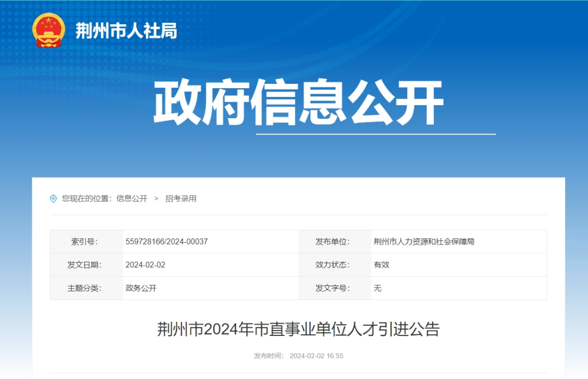Click the 索引号 label cell
This screenshot has width=588, height=379.
(x=87, y=242)
